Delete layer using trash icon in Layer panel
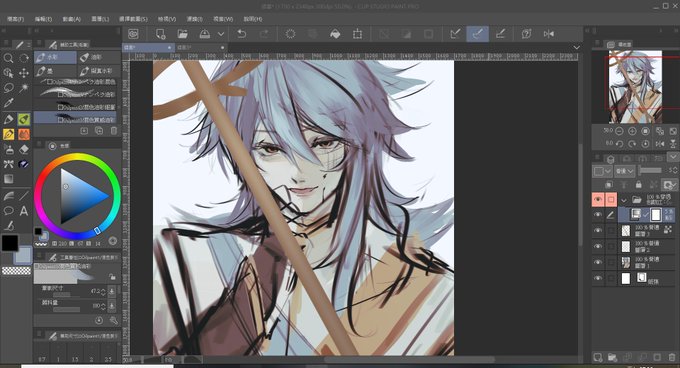 tap(672, 357)
